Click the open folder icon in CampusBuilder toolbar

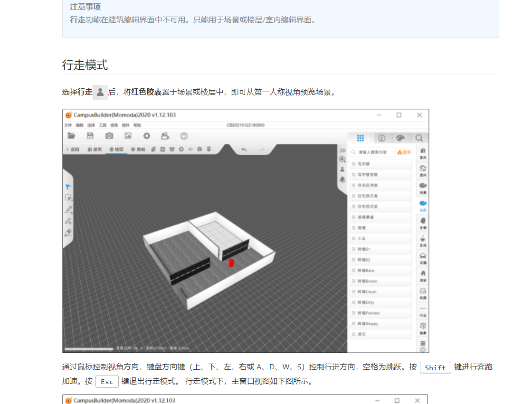click(71, 136)
